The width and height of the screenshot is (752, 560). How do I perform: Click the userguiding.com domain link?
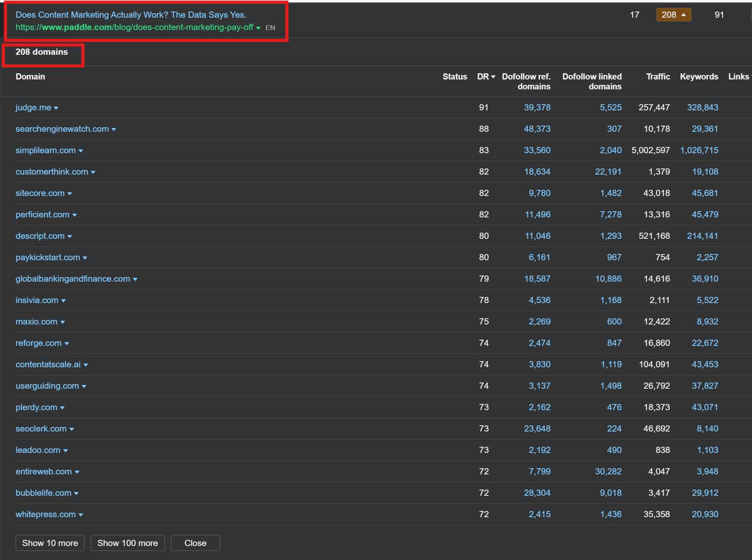(47, 386)
